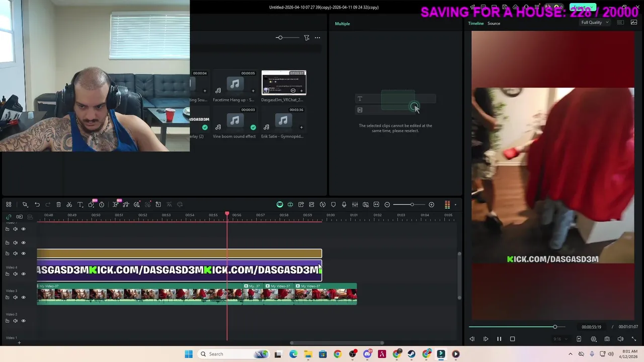Open media panel three-dots menu
644x362 pixels.
(317, 38)
